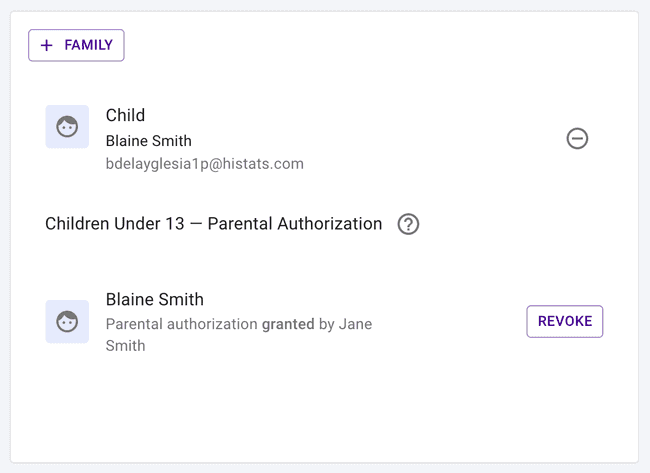Click the FAMILY label text

88,45
